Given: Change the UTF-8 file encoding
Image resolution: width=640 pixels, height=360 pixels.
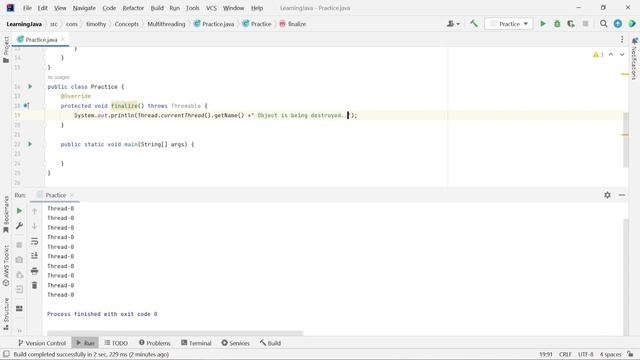Looking at the screenshot, I should pos(586,354).
